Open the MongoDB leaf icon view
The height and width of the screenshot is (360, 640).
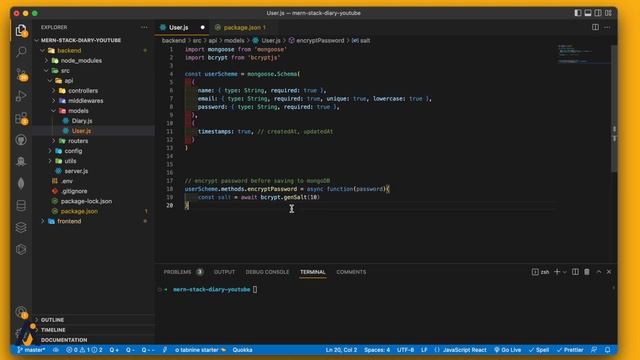pyautogui.click(x=21, y=183)
